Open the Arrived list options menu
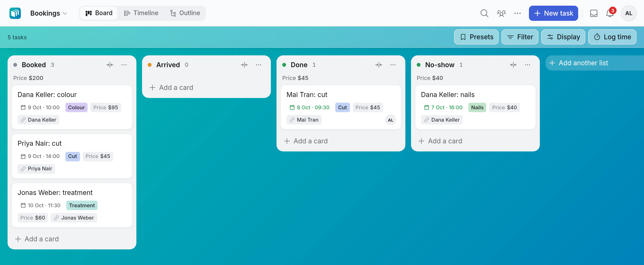 pyautogui.click(x=259, y=65)
